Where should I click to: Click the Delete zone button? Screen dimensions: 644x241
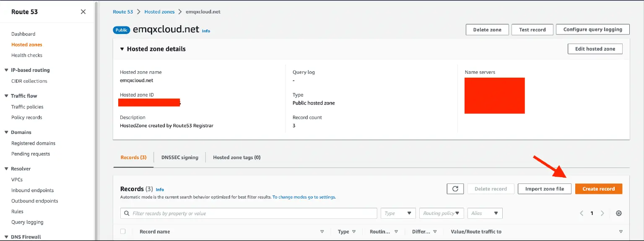(487, 30)
